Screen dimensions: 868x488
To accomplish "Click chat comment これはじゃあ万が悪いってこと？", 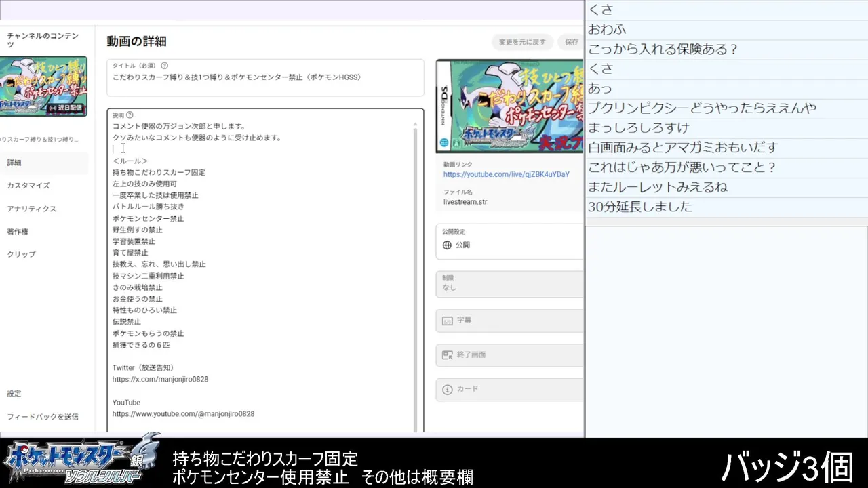I will [682, 167].
